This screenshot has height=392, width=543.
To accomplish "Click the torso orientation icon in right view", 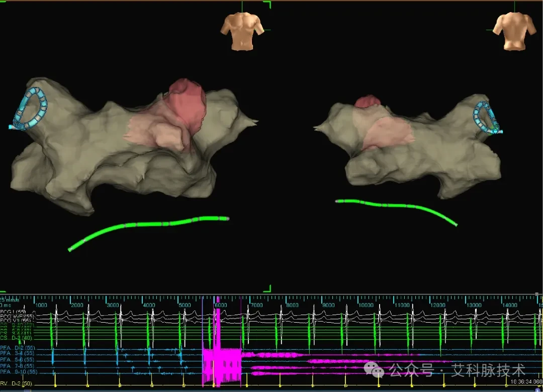I will tap(514, 31).
